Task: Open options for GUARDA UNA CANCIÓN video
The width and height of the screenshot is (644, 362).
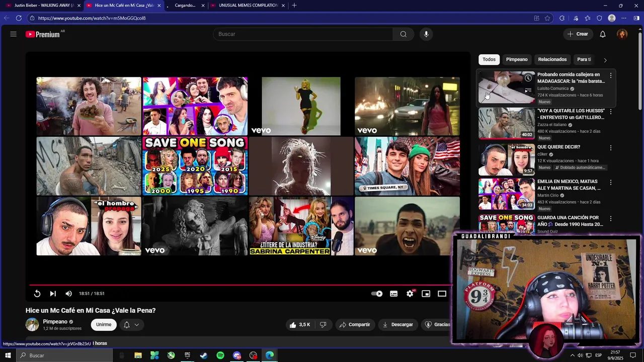Action: pos(611,219)
